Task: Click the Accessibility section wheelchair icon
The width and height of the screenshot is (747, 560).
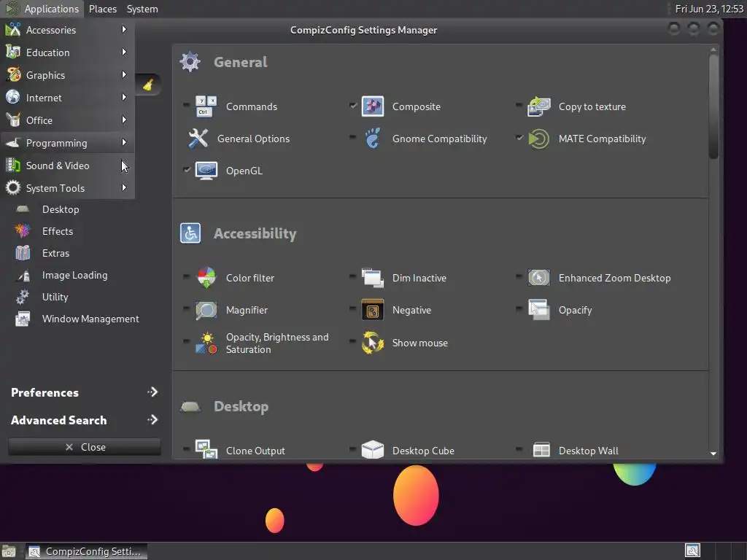Action: (190, 233)
